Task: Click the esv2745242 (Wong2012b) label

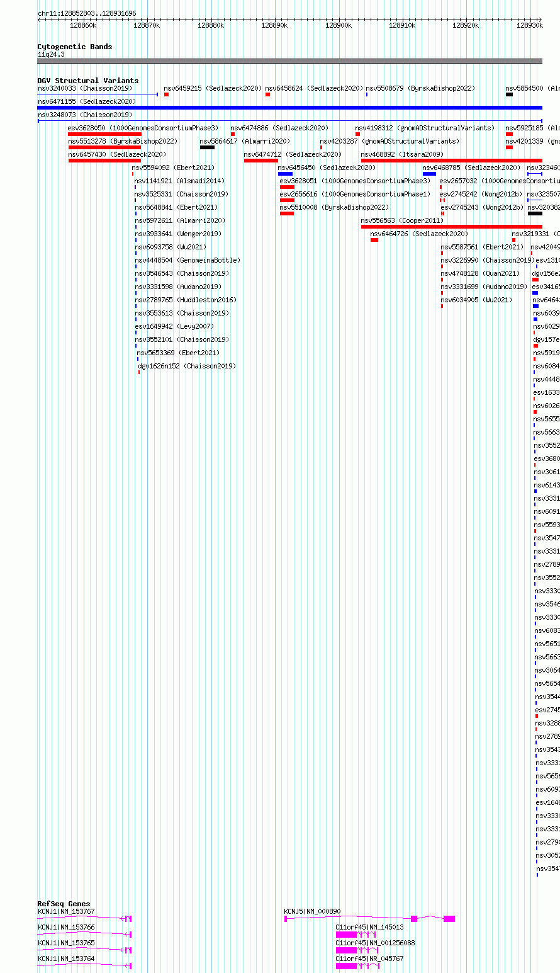Action: pyautogui.click(x=481, y=194)
